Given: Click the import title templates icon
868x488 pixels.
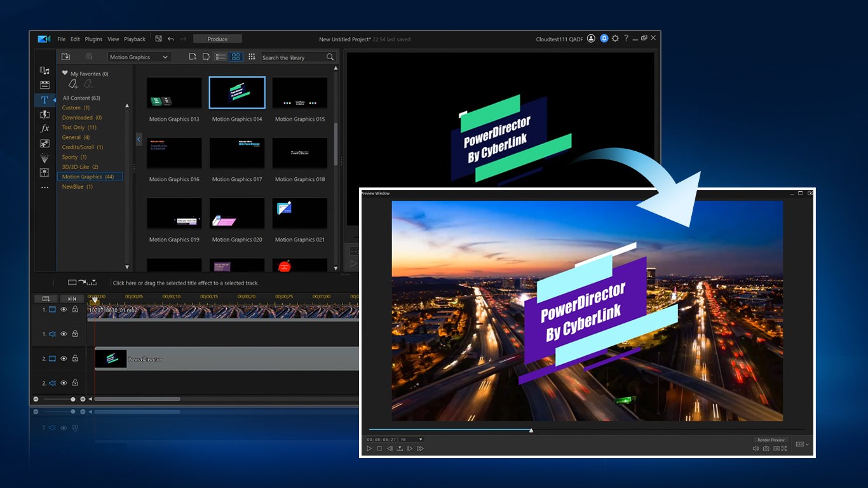Looking at the screenshot, I should pos(65,57).
